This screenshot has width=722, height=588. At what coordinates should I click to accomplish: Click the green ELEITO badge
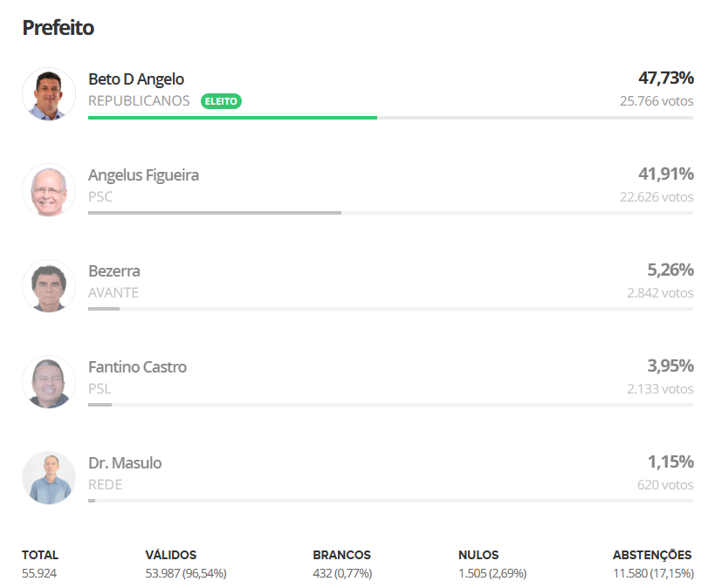(x=221, y=101)
